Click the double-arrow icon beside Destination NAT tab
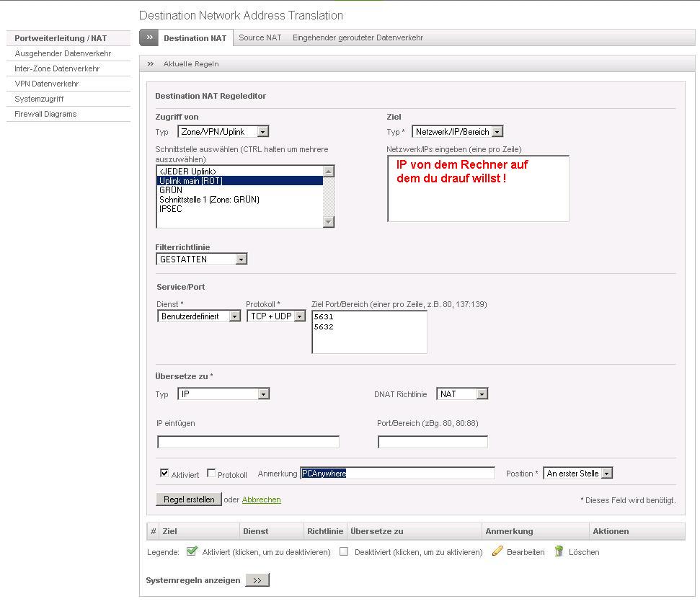 tap(149, 38)
